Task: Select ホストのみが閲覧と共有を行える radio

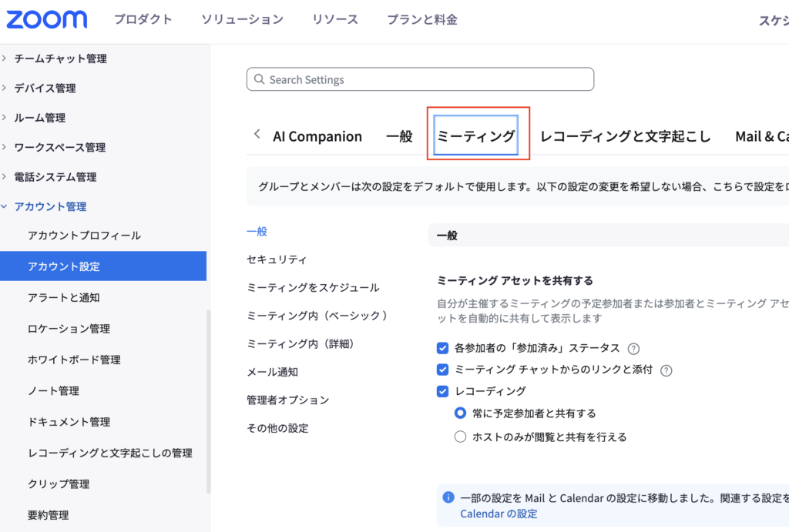Action: tap(460, 437)
